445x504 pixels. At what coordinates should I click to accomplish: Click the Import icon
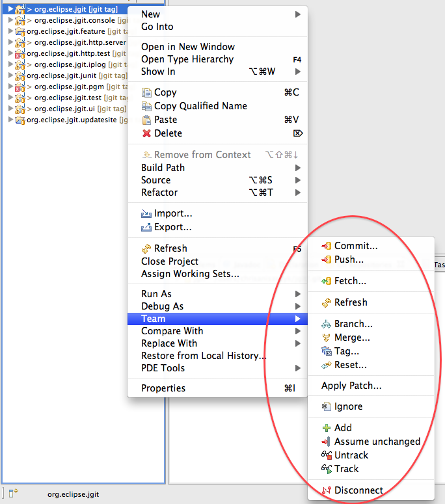point(146,213)
